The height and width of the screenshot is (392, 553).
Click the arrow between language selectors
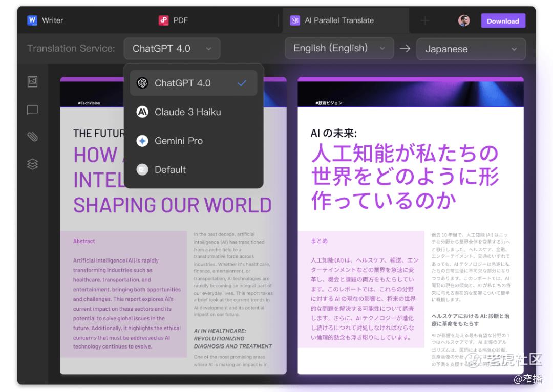coord(405,48)
